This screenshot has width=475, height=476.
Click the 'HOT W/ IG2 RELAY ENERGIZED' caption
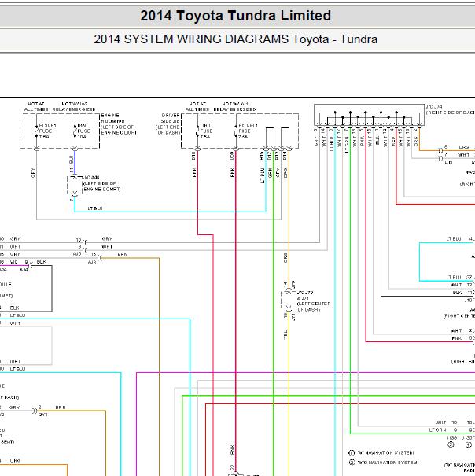[74, 106]
